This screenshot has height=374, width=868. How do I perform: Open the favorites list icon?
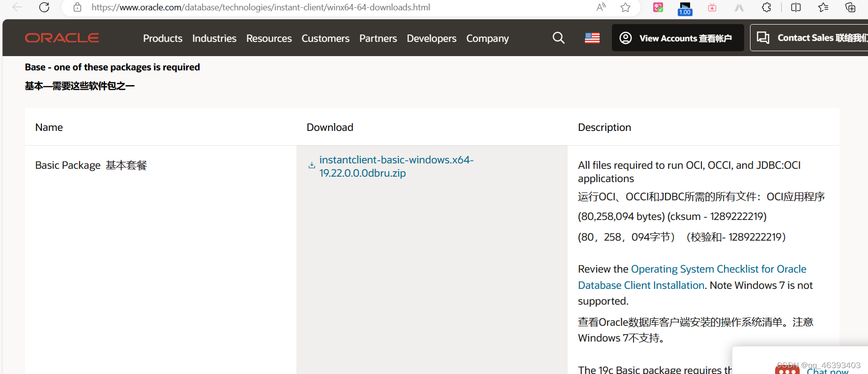pos(823,7)
